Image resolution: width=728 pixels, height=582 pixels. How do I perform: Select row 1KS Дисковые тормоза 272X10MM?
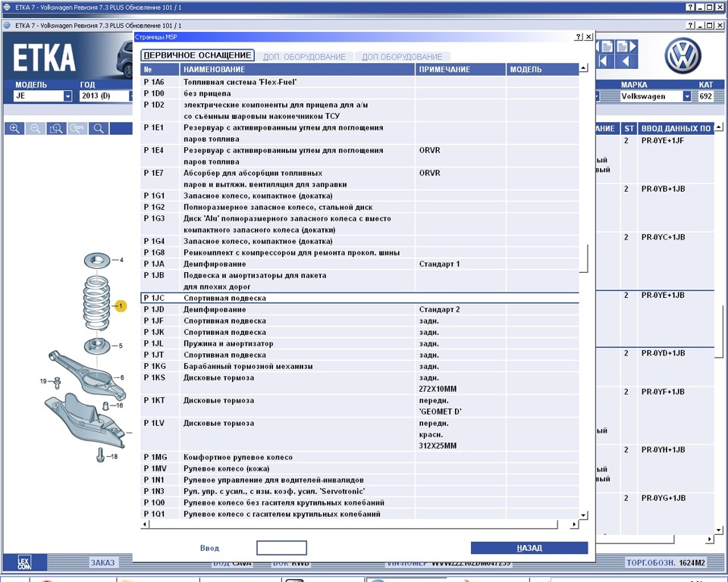pos(359,383)
